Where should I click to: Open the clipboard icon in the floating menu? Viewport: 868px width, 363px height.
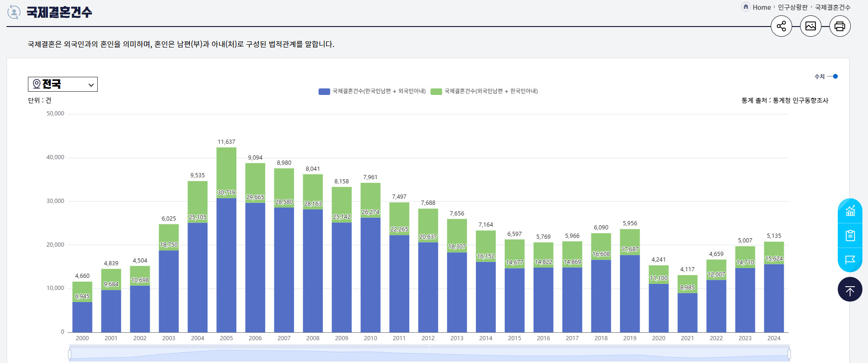850,235
